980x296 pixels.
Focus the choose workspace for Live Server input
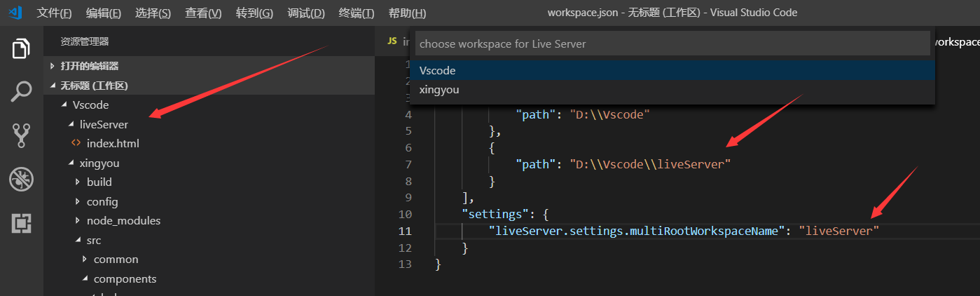(672, 43)
